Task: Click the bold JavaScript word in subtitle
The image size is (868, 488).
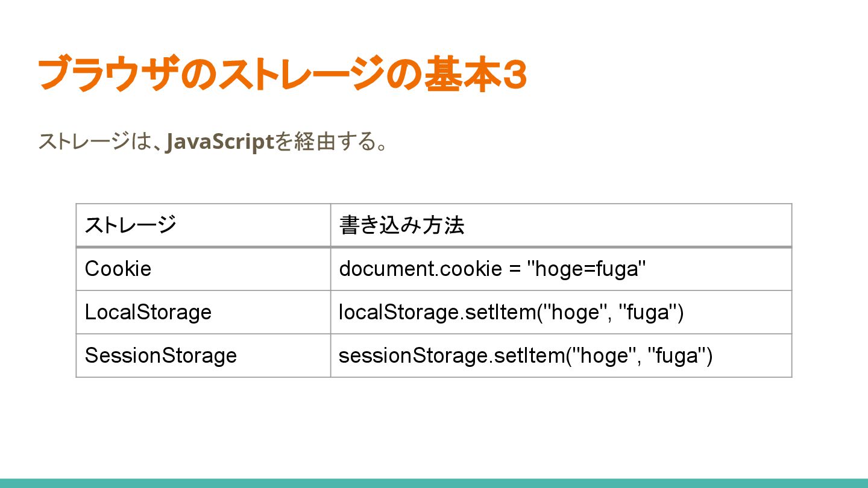Action: pos(219,142)
